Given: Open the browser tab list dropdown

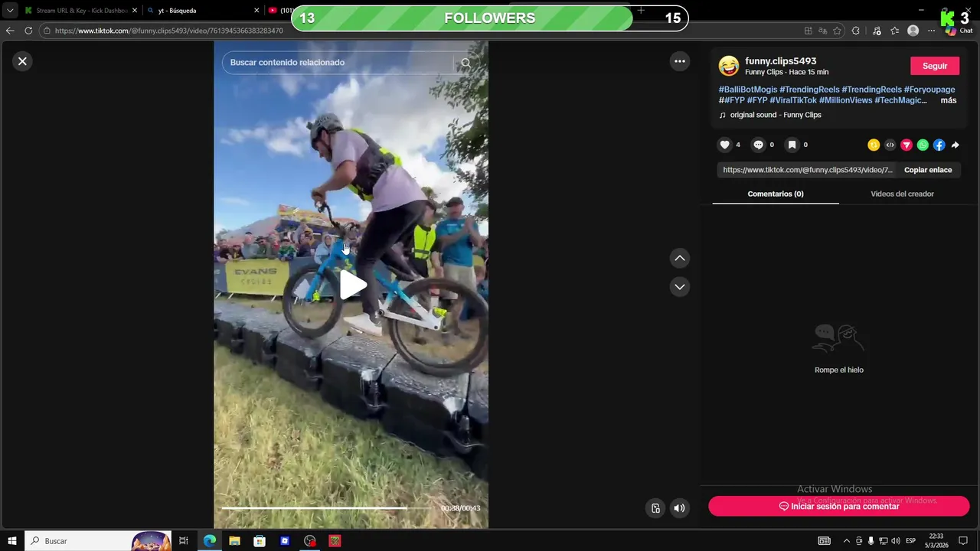Looking at the screenshot, I should tap(10, 11).
